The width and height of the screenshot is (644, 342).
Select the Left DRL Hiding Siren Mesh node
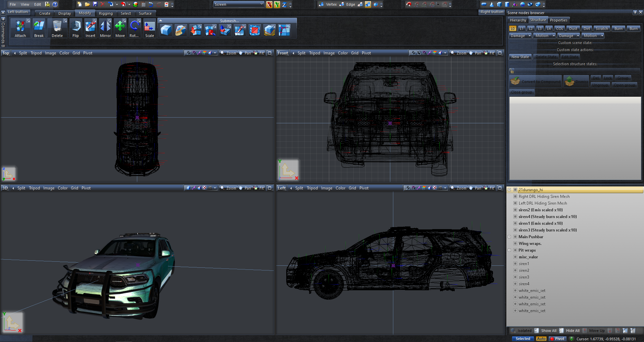pyautogui.click(x=543, y=203)
